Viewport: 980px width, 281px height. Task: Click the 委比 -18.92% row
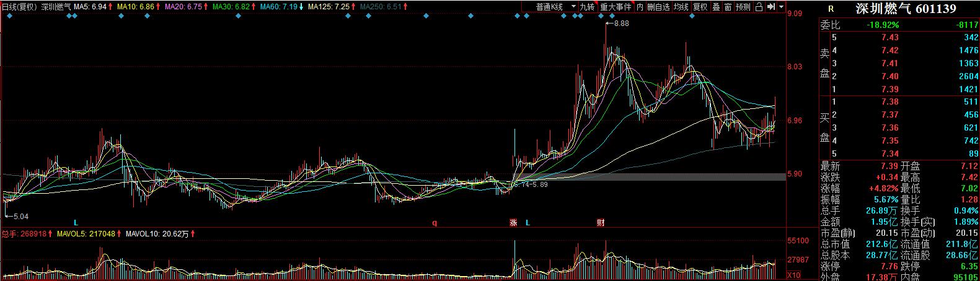[899, 25]
